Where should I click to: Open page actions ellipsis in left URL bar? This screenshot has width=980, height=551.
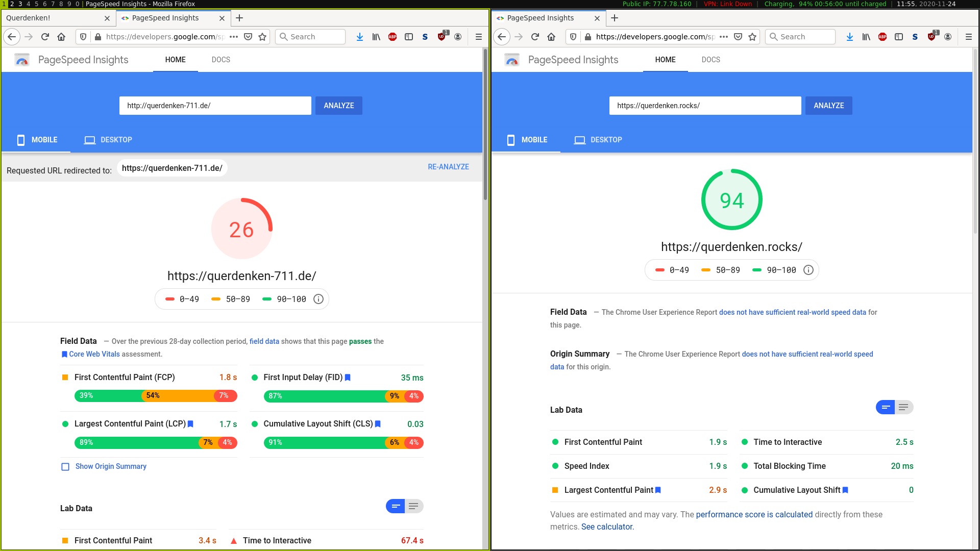coord(234,37)
